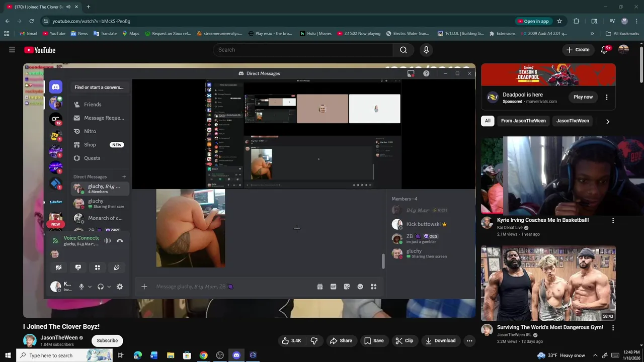Open a new Chrome tab
The image size is (644, 362).
[x=88, y=7]
